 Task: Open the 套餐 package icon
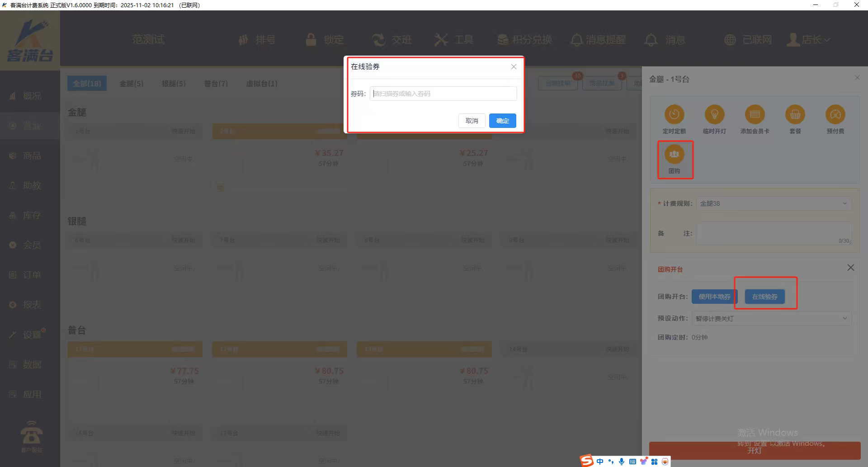coord(795,115)
